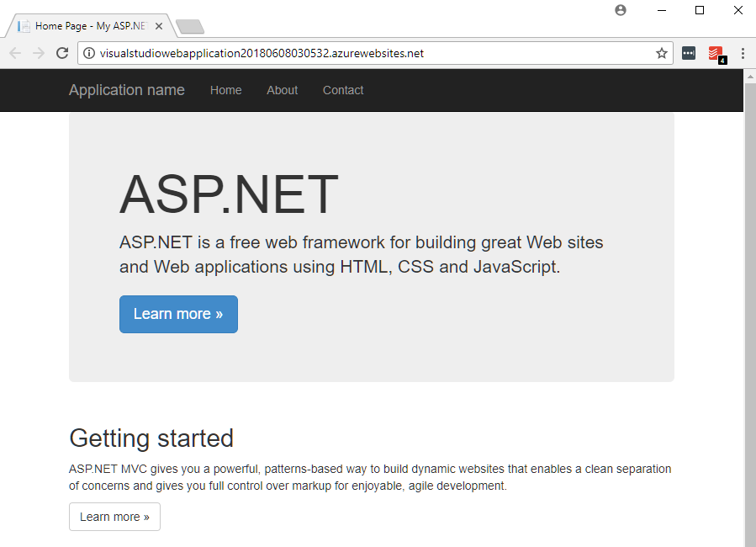This screenshot has width=756, height=547.
Task: Open the About page from navbar
Action: (x=282, y=90)
